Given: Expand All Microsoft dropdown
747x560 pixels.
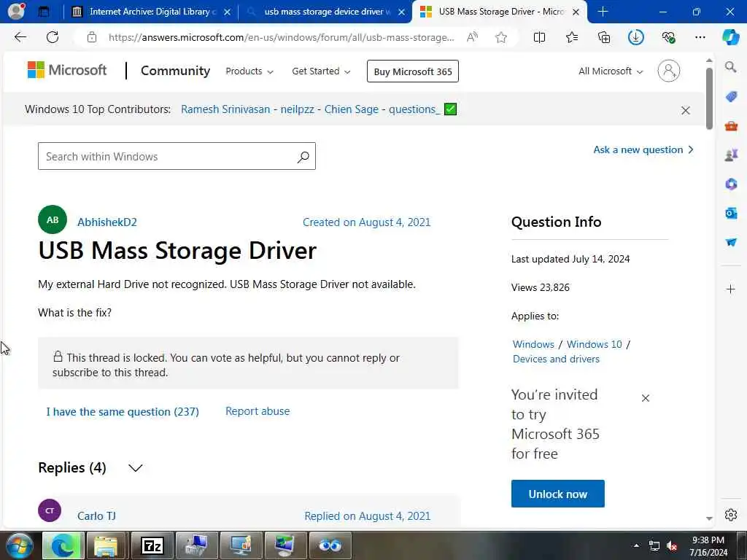Looking at the screenshot, I should (611, 71).
